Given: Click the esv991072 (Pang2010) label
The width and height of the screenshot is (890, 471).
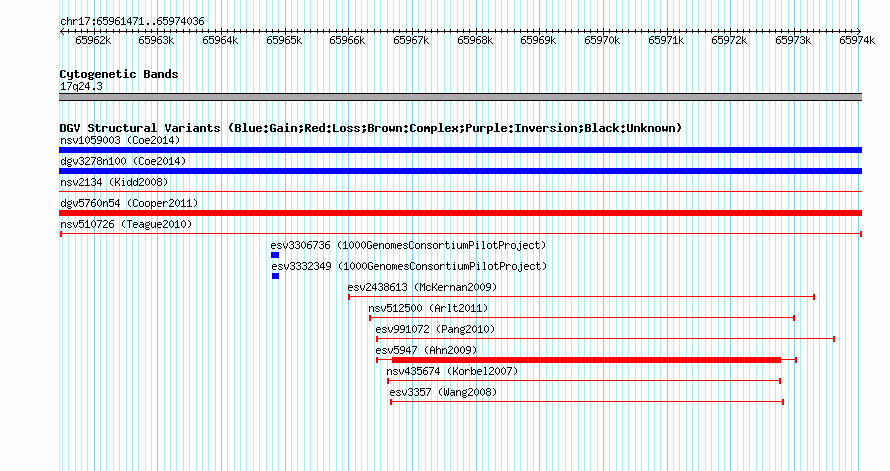Looking at the screenshot, I should pyautogui.click(x=435, y=329).
